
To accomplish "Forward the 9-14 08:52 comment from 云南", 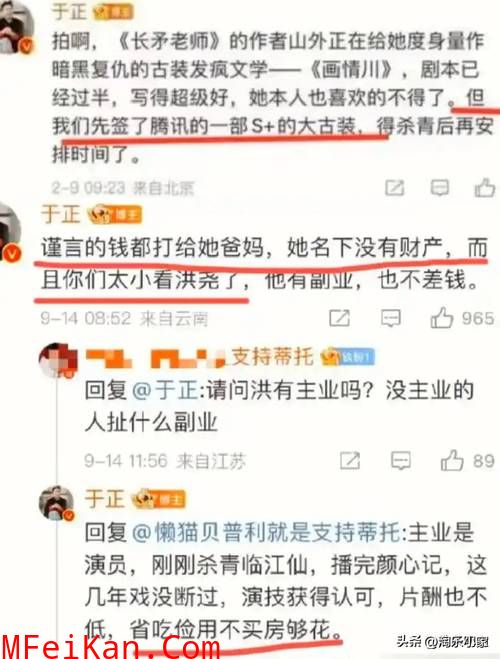I will click(339, 319).
